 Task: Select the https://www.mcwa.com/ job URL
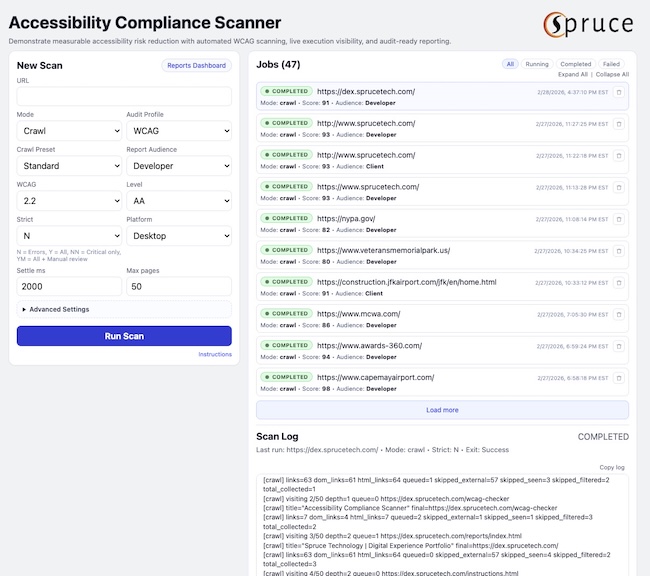[x=359, y=314]
